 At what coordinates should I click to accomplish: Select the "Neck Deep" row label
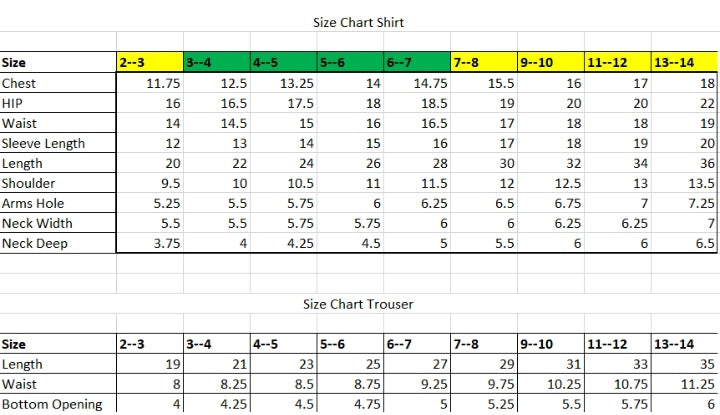(35, 244)
